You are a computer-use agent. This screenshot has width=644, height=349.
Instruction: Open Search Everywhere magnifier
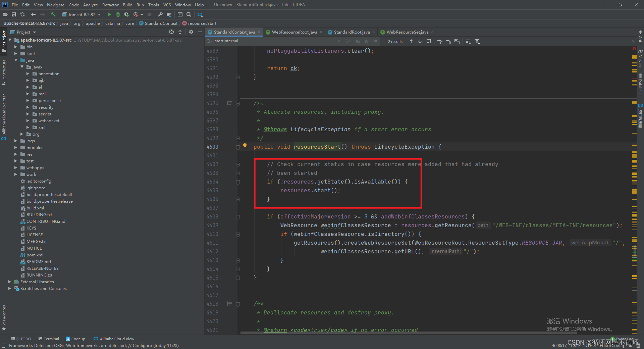(x=189, y=14)
